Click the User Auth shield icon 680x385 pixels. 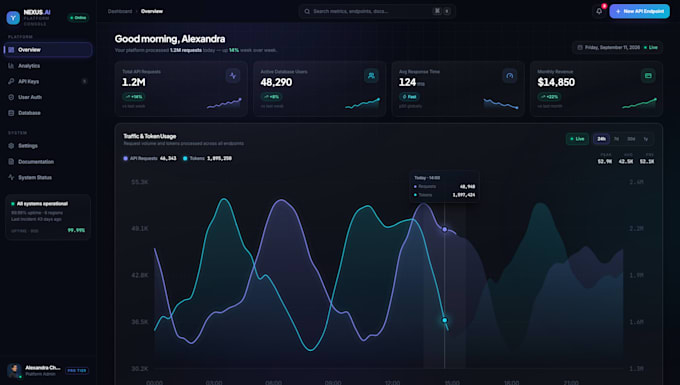tap(11, 97)
